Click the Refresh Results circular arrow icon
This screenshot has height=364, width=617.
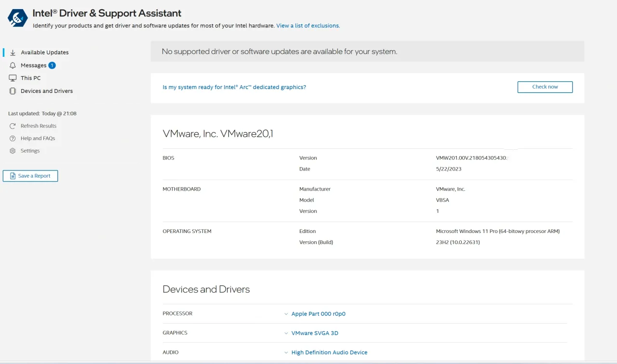[x=13, y=126]
